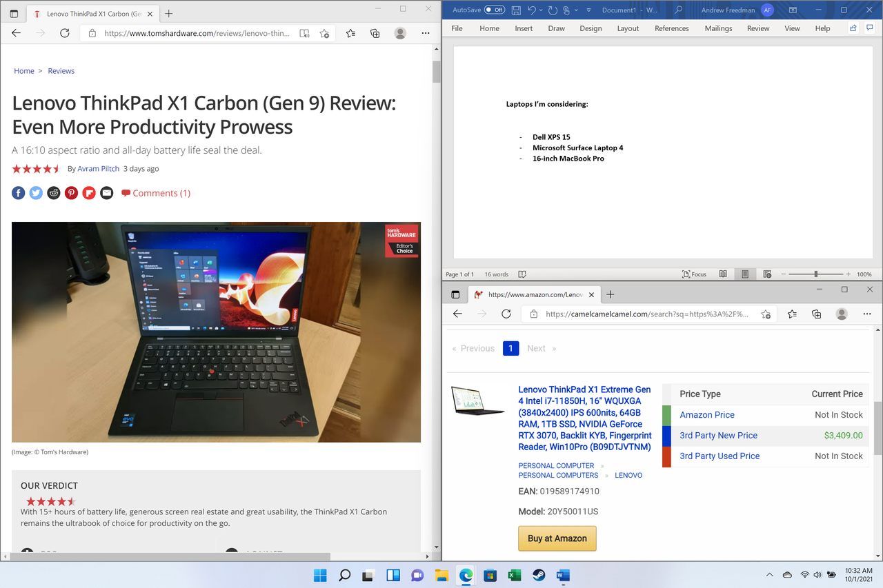
Task: Click Buy at Amazon button
Action: [x=557, y=538]
